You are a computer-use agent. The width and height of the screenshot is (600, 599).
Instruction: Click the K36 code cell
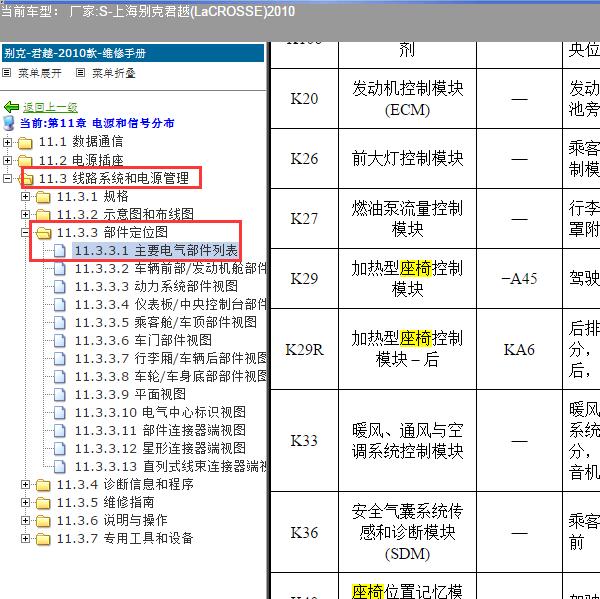[x=304, y=532]
